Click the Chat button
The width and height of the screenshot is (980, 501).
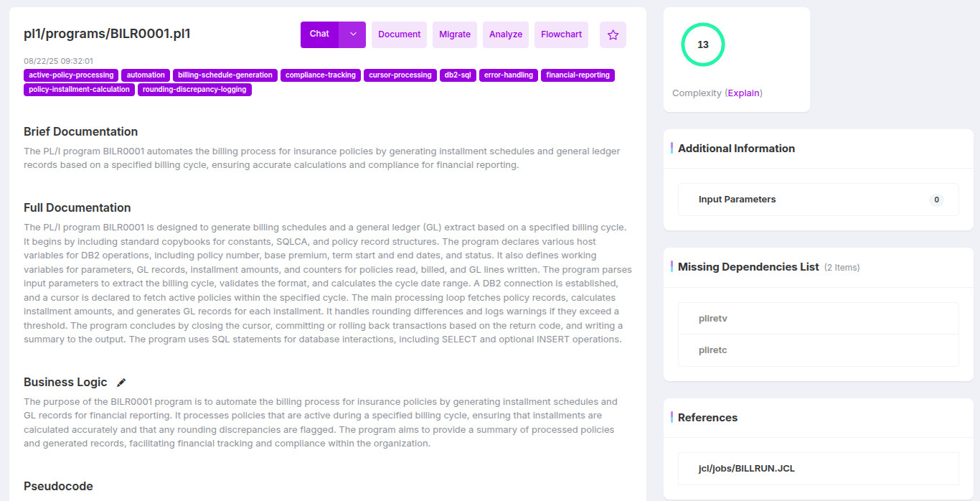tap(319, 34)
